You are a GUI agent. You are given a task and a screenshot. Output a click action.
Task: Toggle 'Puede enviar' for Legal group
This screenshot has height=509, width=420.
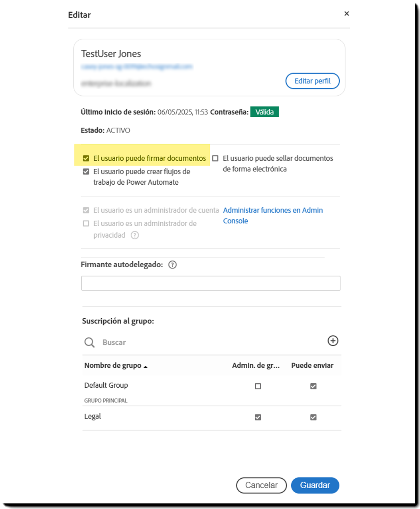314,417
